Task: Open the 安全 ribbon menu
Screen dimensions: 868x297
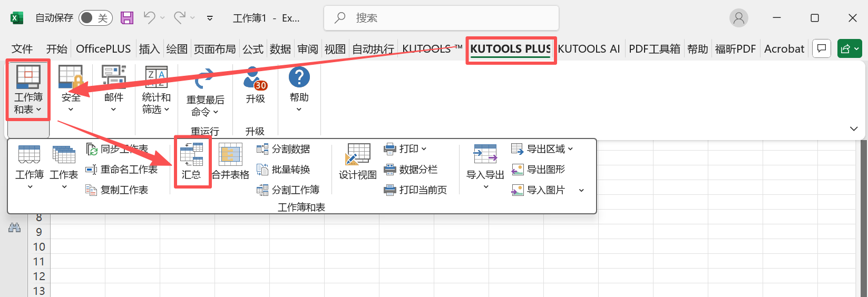Action: tap(71, 90)
